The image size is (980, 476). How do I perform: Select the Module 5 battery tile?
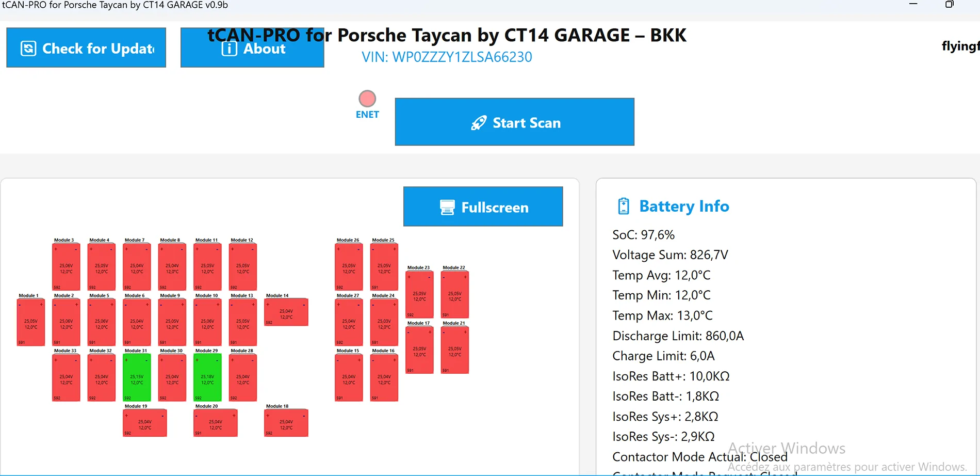(x=102, y=322)
